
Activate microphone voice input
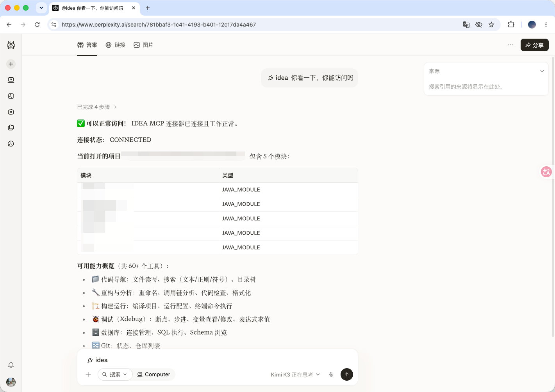tap(331, 374)
